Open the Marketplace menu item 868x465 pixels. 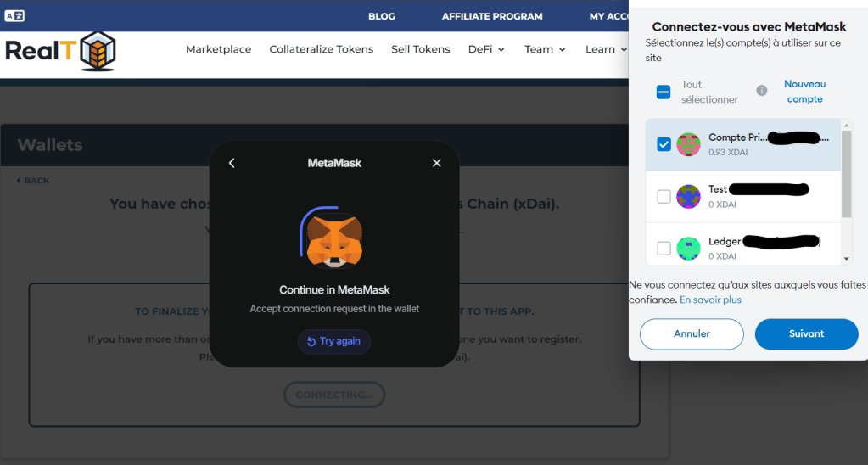coord(218,49)
